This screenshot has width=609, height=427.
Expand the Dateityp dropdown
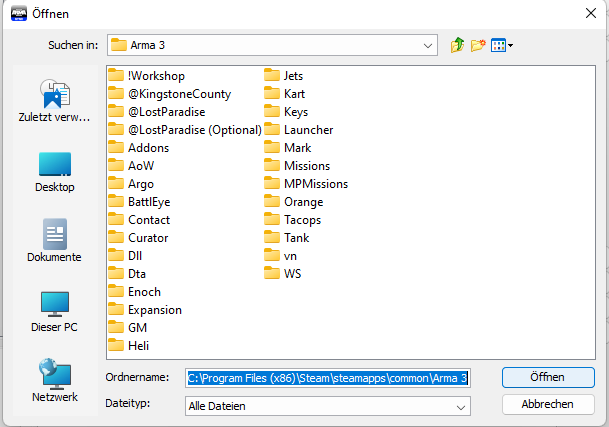coord(461,407)
